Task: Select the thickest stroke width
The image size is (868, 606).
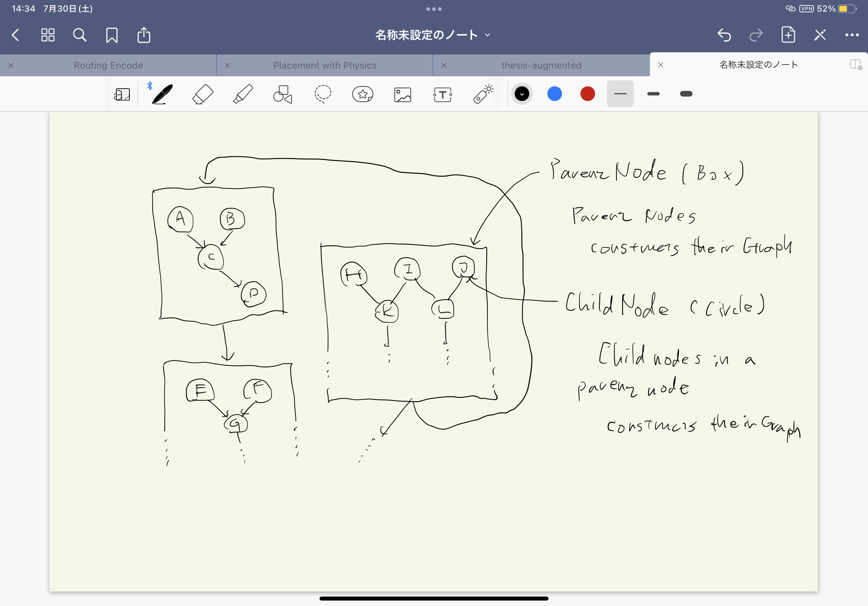Action: coord(686,94)
